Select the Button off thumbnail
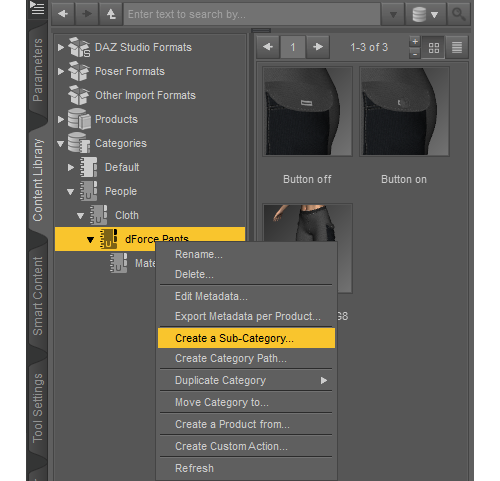The height and width of the screenshot is (481, 500). (307, 111)
